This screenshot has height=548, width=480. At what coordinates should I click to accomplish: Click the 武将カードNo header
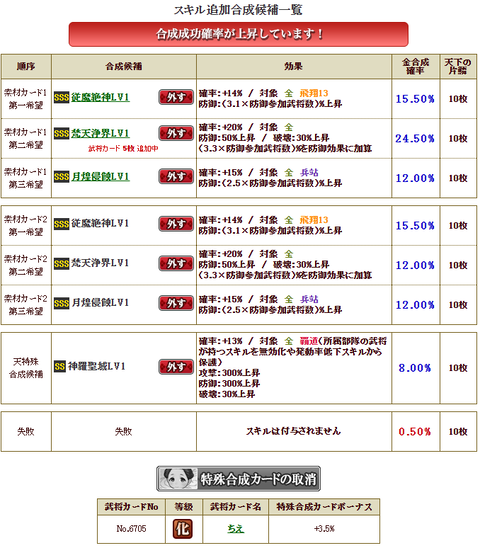point(131,507)
